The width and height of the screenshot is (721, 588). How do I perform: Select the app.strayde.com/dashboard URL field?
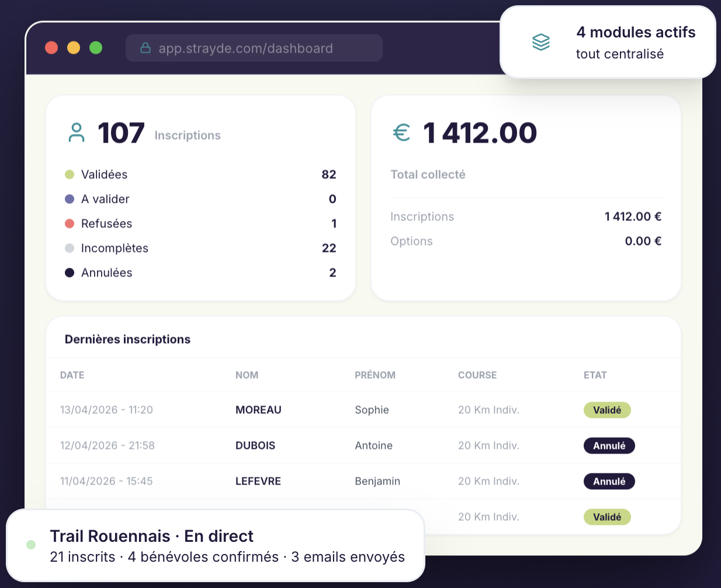(254, 48)
